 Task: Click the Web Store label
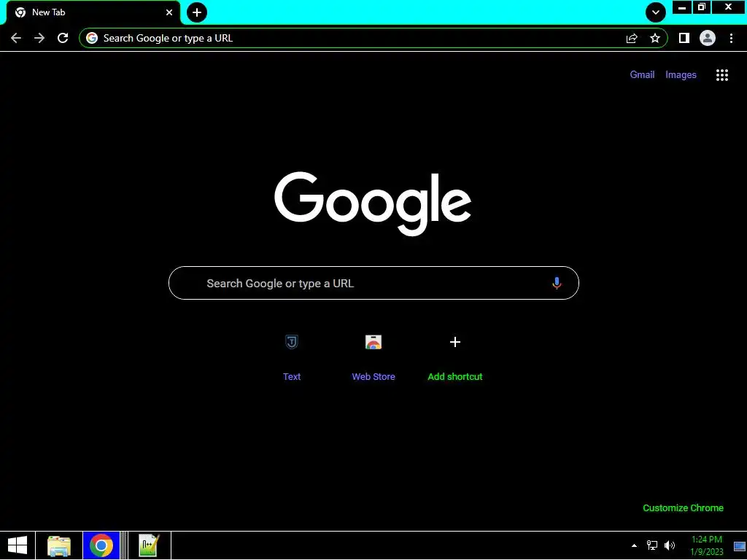point(373,377)
